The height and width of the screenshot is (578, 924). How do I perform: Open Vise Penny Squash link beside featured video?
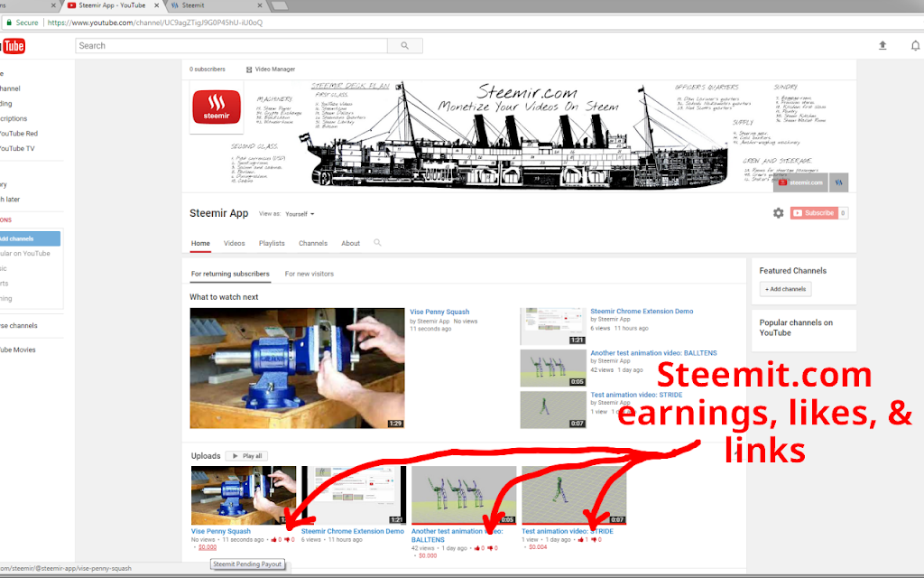tap(439, 312)
